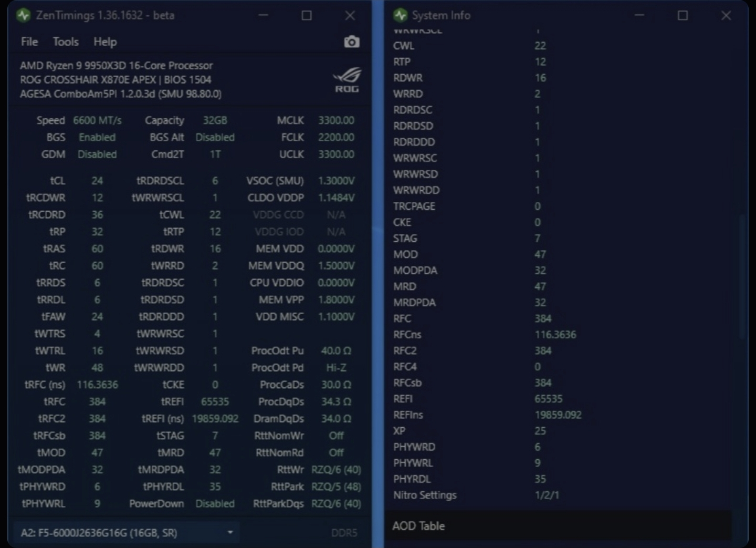Click the REFIns value in System Info
The image size is (756, 548).
click(558, 415)
